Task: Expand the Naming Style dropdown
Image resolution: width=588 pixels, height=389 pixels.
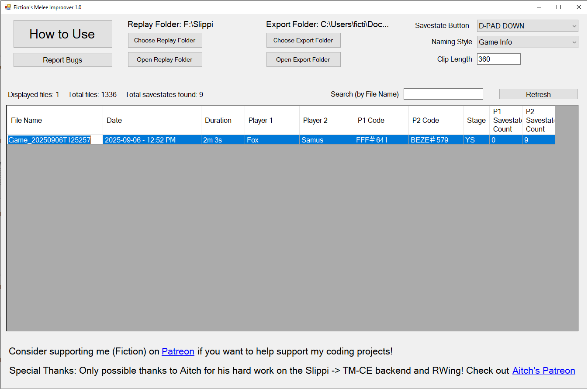Action: coord(527,42)
